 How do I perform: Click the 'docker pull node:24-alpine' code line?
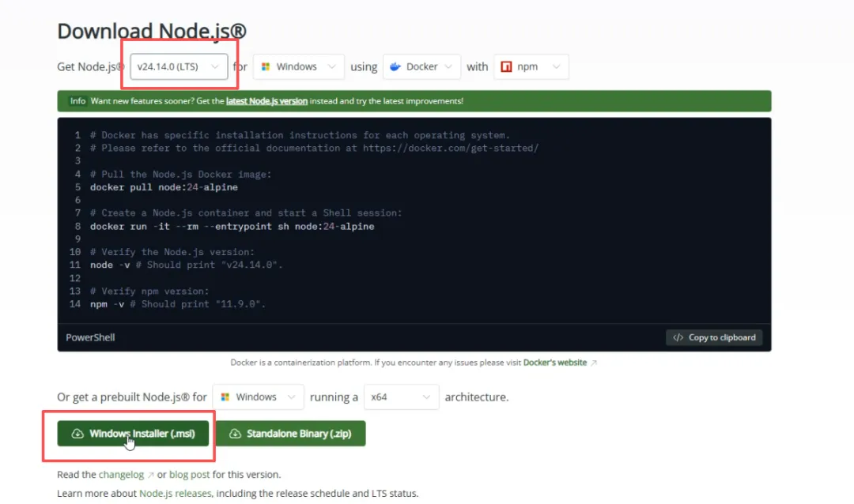tap(164, 187)
